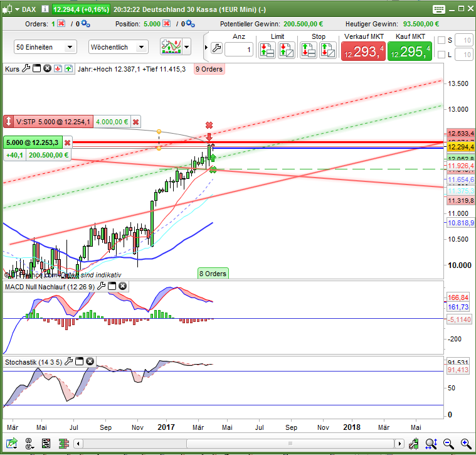Click the L value field showing 10

click(464, 55)
